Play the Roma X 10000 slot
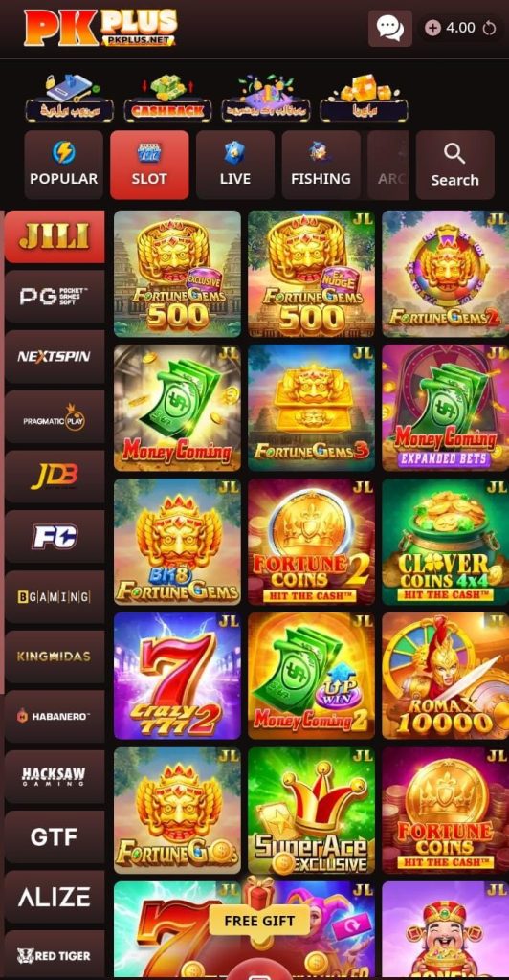509x980 pixels. pyautogui.click(x=445, y=676)
